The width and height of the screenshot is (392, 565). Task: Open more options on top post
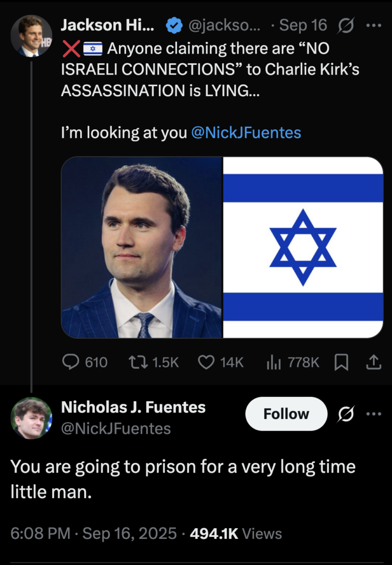(375, 25)
